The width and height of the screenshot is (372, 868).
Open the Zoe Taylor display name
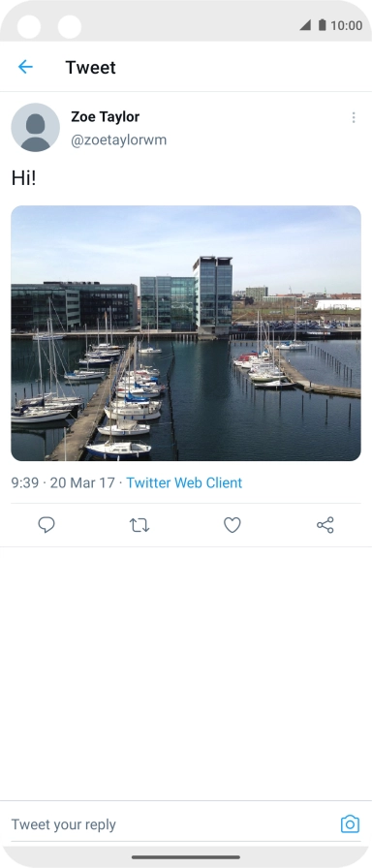click(x=106, y=117)
